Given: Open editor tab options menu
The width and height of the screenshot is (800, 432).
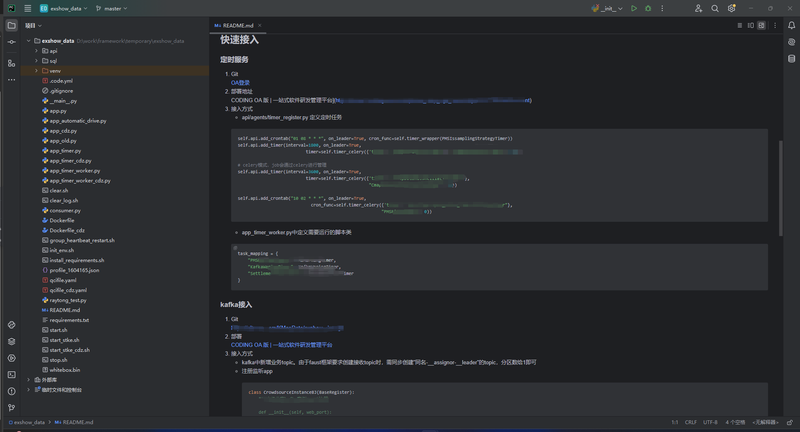Looking at the screenshot, I should click(775, 26).
